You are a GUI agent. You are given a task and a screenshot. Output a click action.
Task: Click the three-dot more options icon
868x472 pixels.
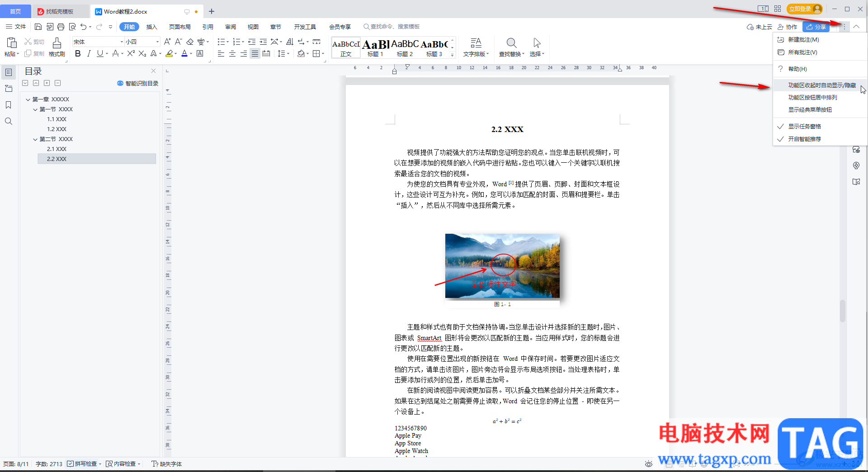tap(844, 27)
